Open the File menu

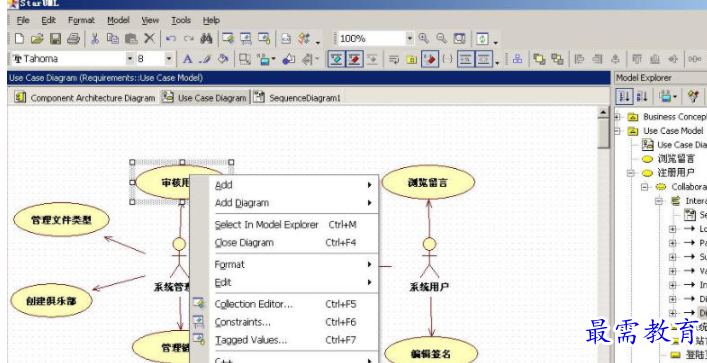[23, 20]
